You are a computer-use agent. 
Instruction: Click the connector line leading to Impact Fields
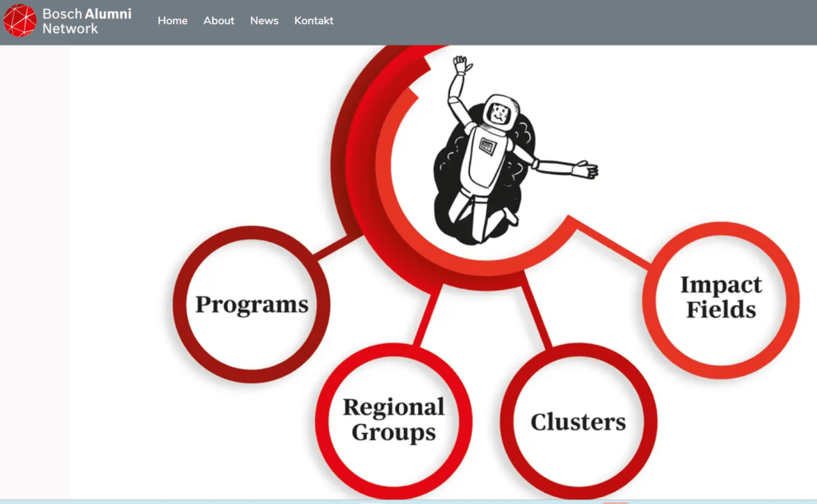point(616,244)
